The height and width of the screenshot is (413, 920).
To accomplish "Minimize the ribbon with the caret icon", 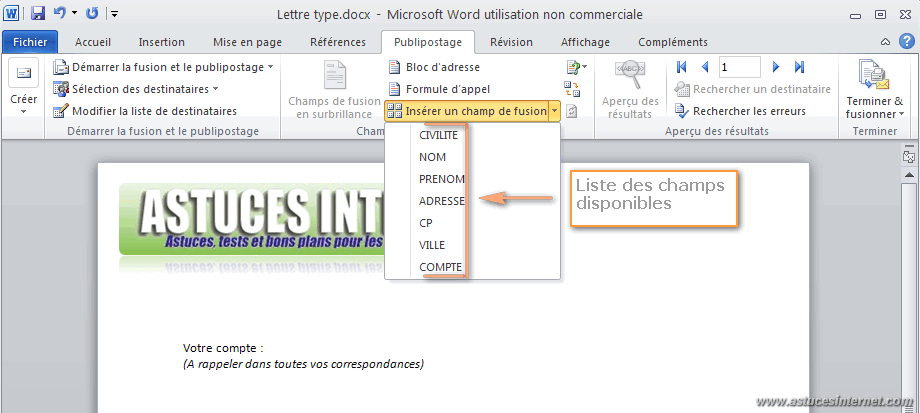I will 885,42.
